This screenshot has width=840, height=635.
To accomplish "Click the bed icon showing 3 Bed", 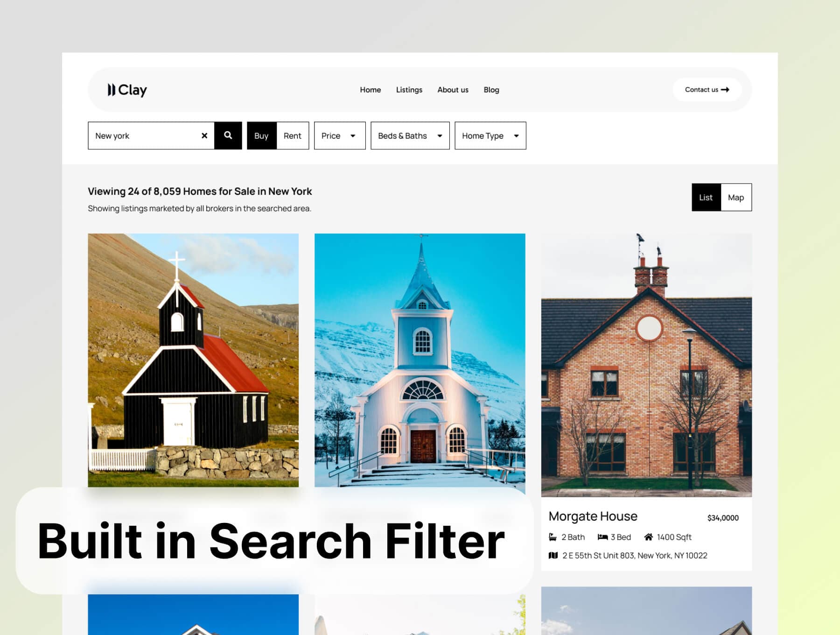I will tap(602, 537).
